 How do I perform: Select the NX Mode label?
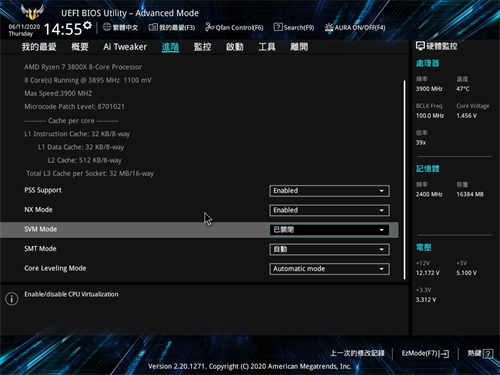[x=38, y=210]
